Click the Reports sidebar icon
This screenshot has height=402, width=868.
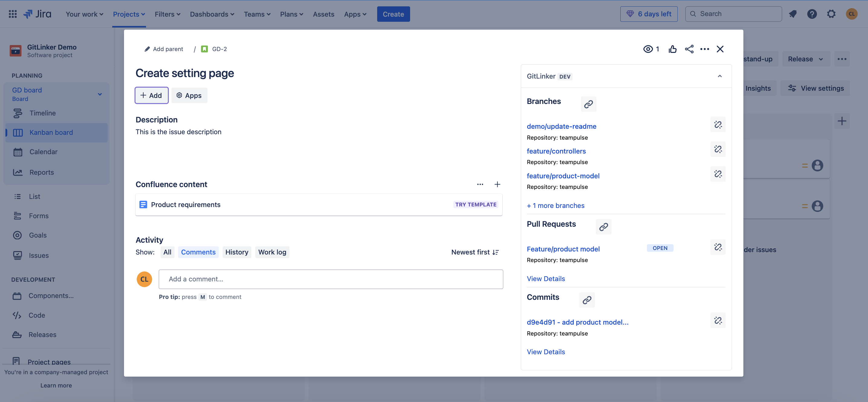point(18,172)
